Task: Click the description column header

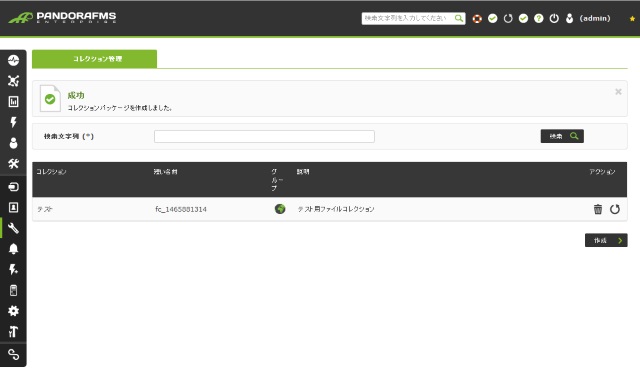Action: (x=302, y=172)
